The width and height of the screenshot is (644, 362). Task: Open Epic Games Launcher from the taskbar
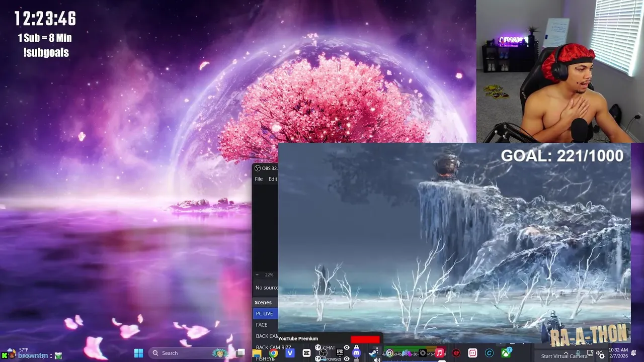coord(340,353)
